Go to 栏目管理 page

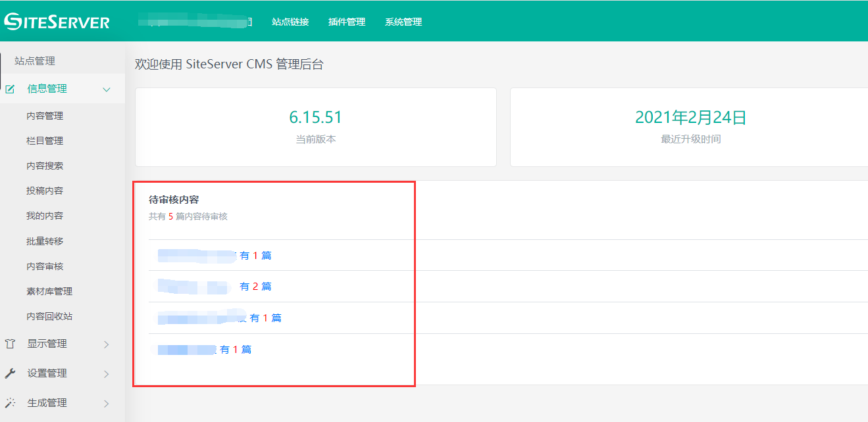(x=45, y=141)
